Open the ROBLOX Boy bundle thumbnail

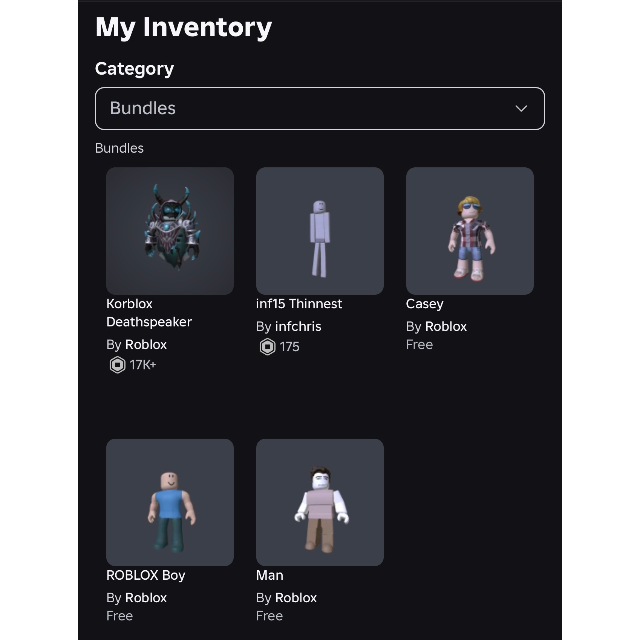point(170,502)
